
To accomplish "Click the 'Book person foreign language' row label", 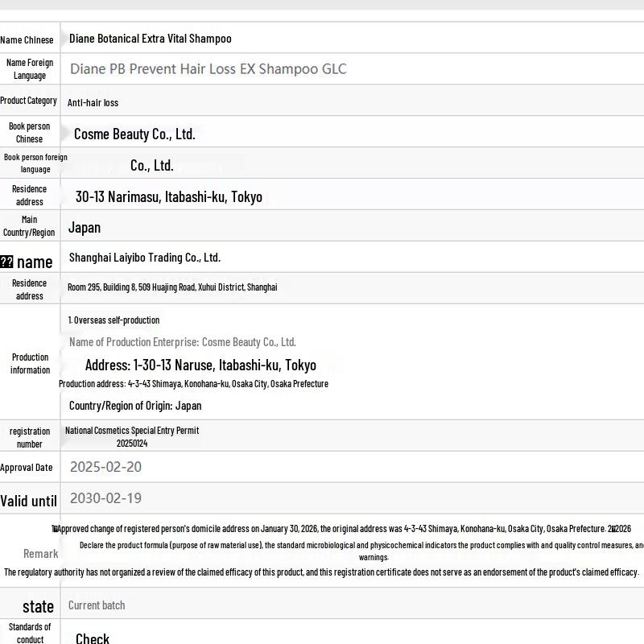I will [x=35, y=163].
